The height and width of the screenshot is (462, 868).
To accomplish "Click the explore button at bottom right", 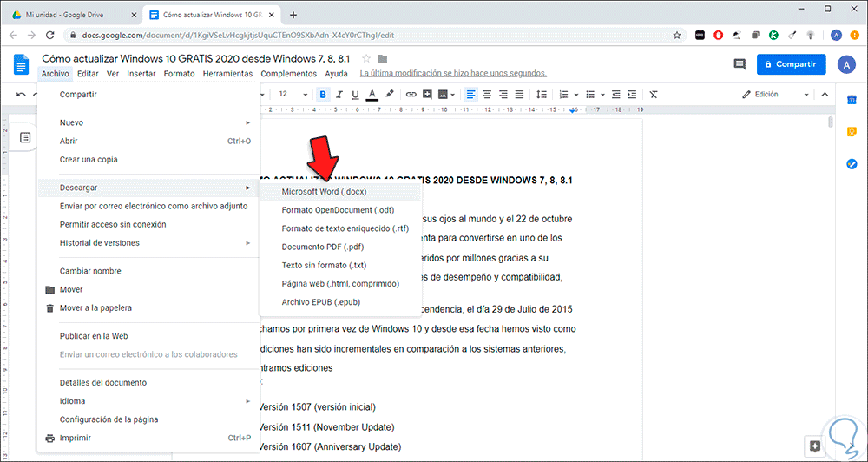I will 815,446.
